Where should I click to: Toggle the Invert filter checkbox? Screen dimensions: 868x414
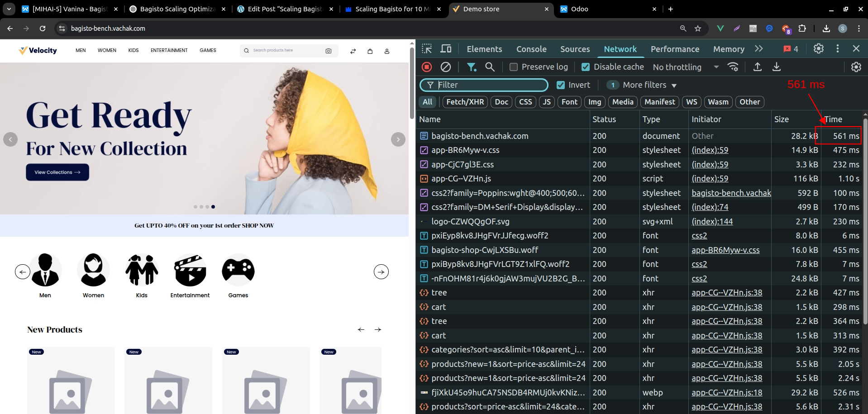(561, 85)
